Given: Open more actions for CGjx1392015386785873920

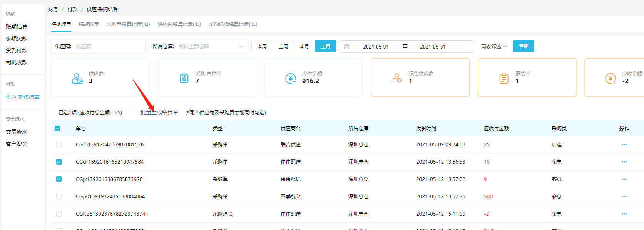Looking at the screenshot, I should point(624,179).
